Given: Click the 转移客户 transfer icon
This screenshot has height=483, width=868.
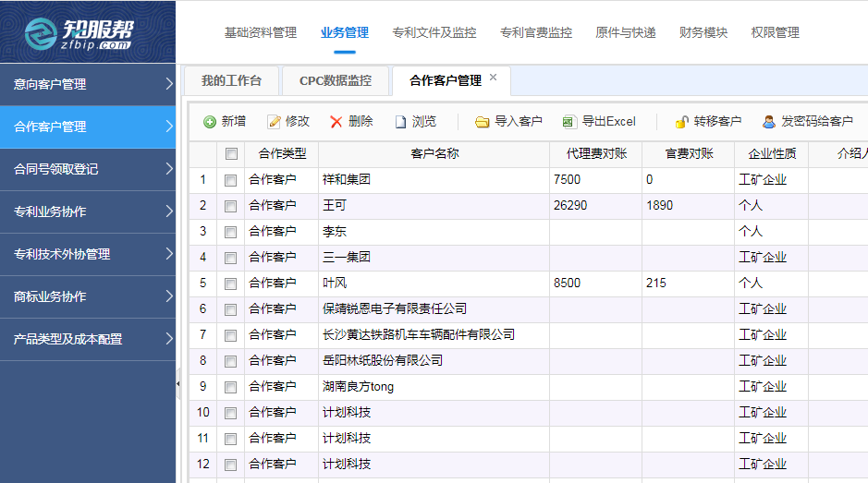Looking at the screenshot, I should pyautogui.click(x=682, y=122).
